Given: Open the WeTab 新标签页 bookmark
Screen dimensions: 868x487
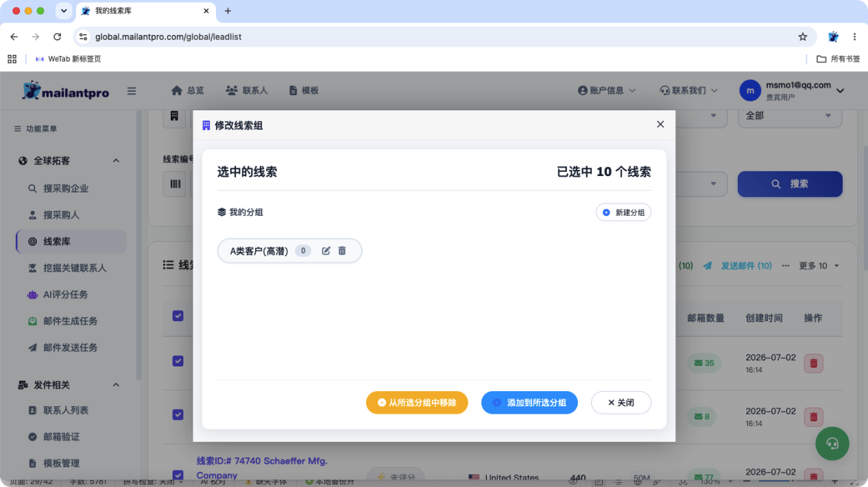Looking at the screenshot, I should point(68,59).
